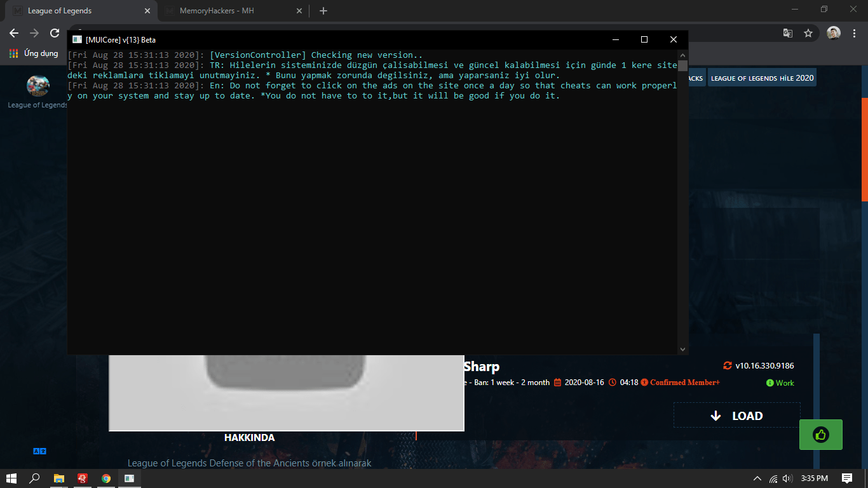Click the refresh icon beside v10.16.330.9186
Screen dimensions: 868x488
pos(728,365)
